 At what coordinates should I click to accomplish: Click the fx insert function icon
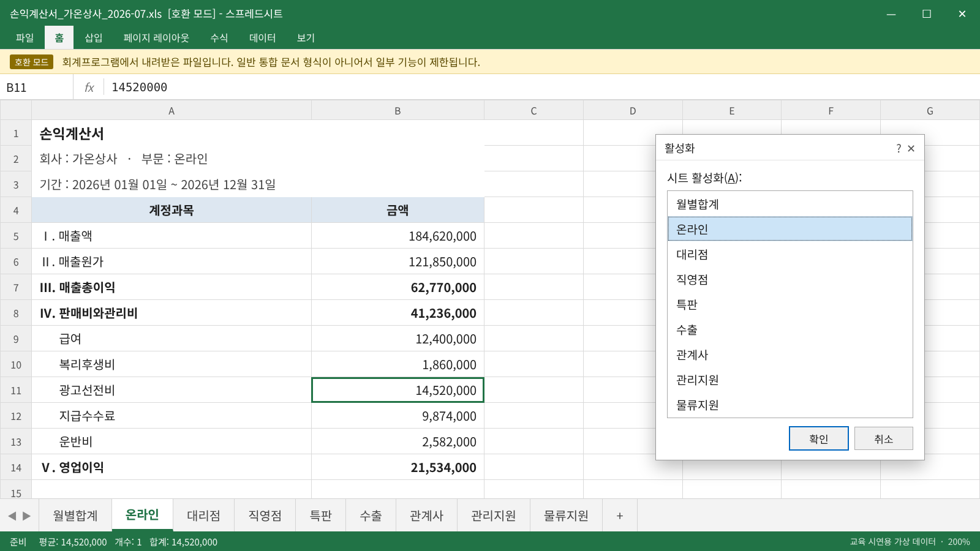[89, 88]
